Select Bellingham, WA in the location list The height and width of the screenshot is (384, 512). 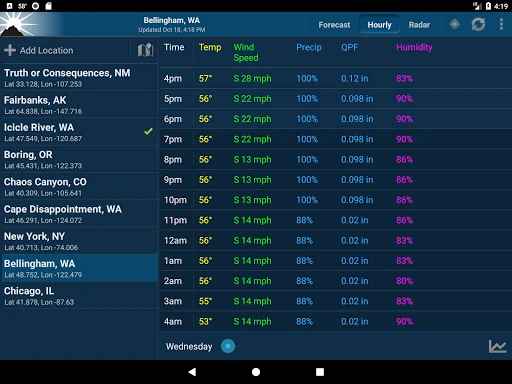tap(79, 268)
